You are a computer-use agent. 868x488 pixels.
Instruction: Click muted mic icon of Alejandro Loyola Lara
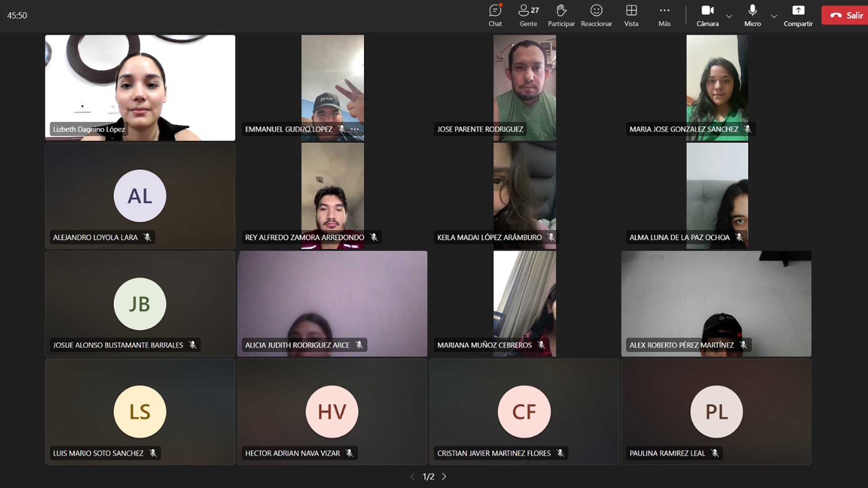[x=147, y=237]
